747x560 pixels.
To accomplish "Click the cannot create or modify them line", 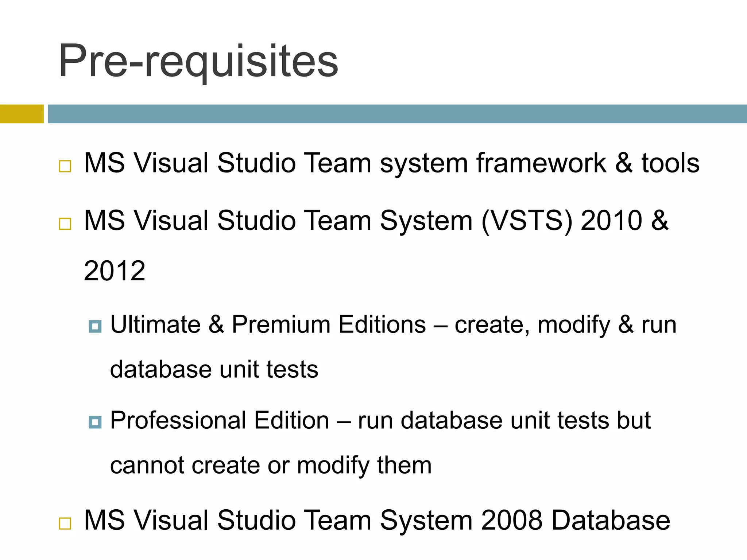I will tap(271, 465).
